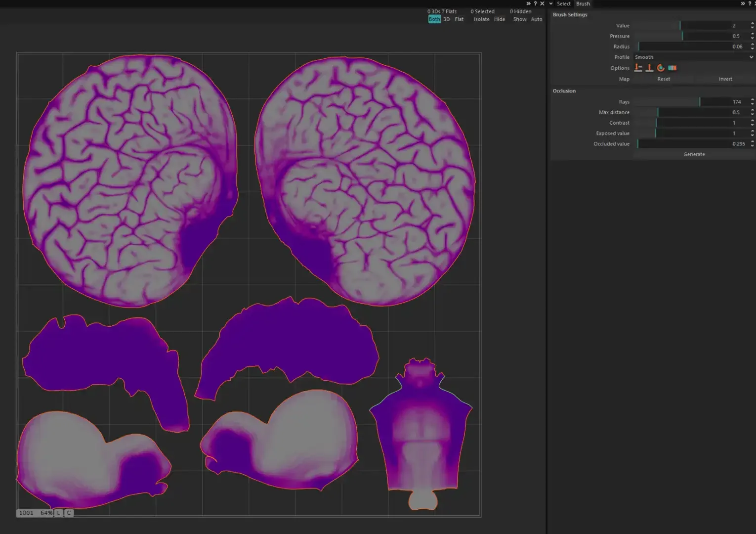Image resolution: width=756 pixels, height=534 pixels.
Task: Click the first orange brush option icon
Action: pyautogui.click(x=638, y=68)
